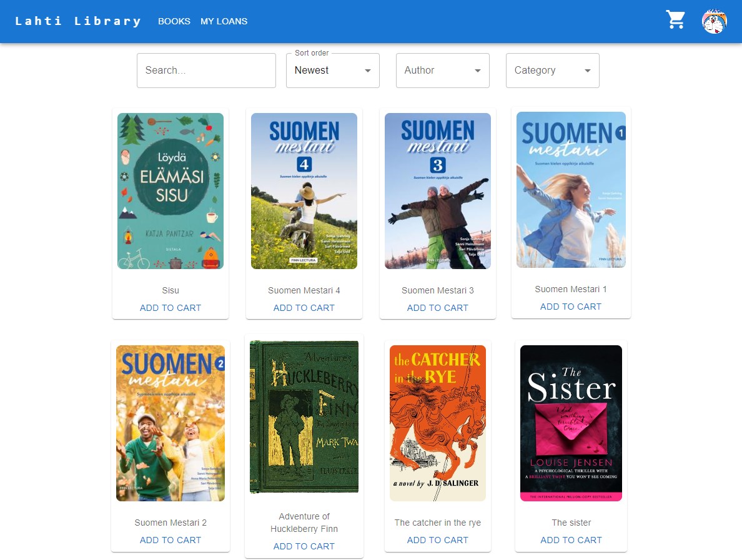Add Adventure of Huckleberry Finn to cart
Screen dimensions: 742x560
tap(304, 546)
